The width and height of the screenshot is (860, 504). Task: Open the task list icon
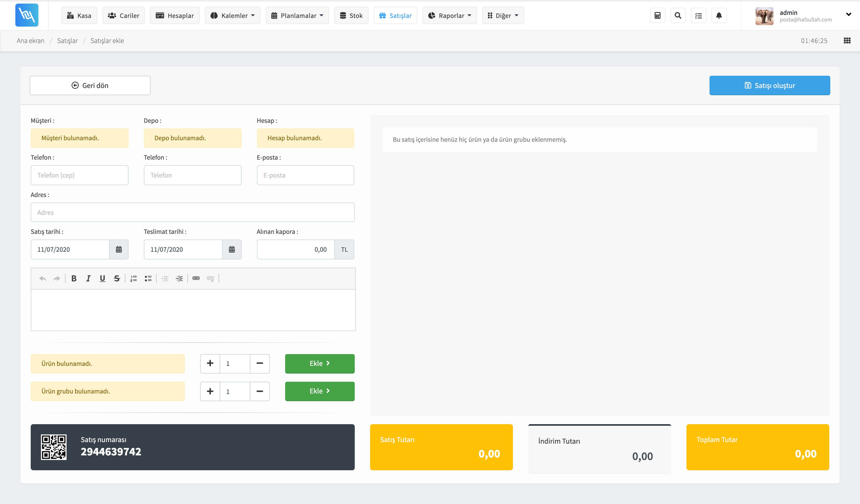click(x=698, y=15)
